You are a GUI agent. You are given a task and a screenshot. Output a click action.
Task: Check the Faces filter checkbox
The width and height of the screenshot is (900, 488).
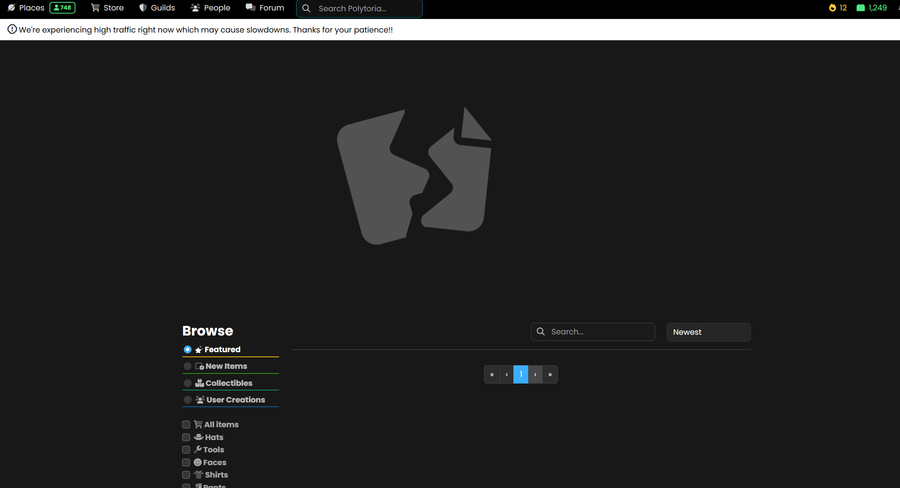(186, 463)
